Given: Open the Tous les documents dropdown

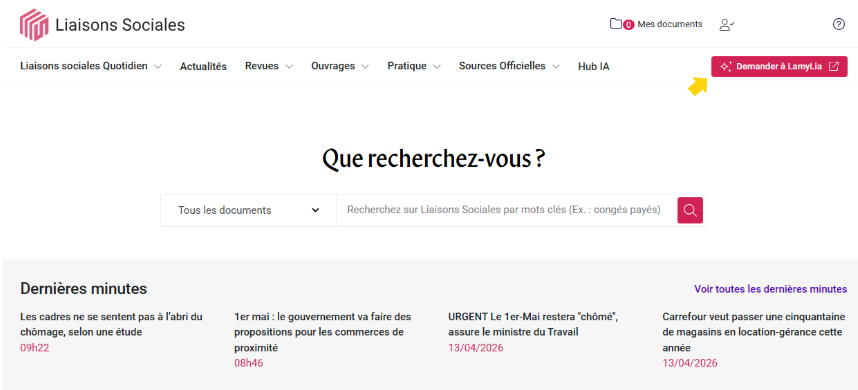Looking at the screenshot, I should pyautogui.click(x=248, y=210).
